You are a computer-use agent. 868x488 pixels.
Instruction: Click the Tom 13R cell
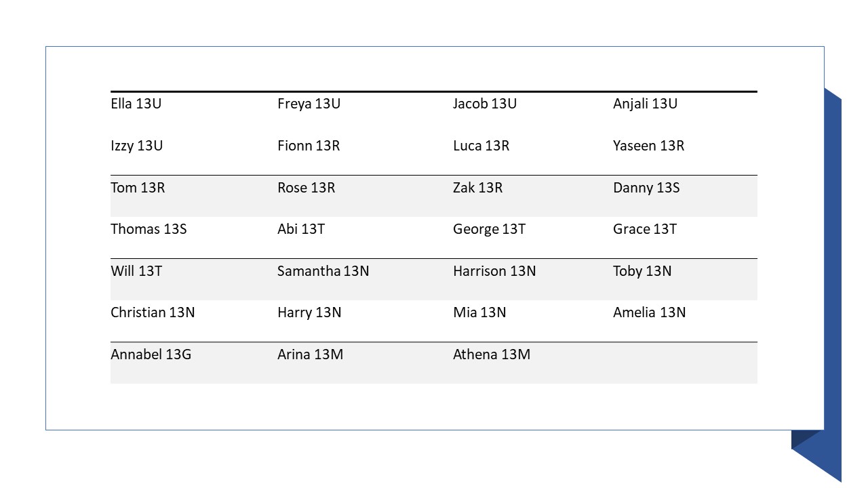click(x=138, y=188)
